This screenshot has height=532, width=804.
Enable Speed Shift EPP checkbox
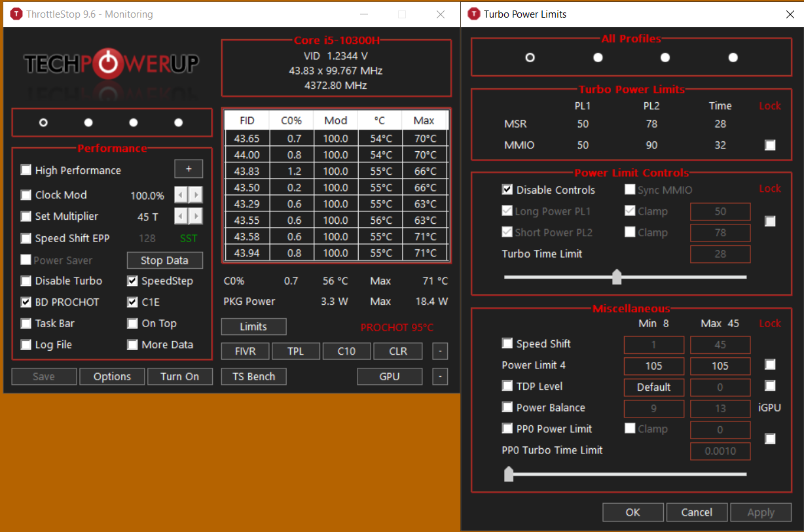[26, 238]
